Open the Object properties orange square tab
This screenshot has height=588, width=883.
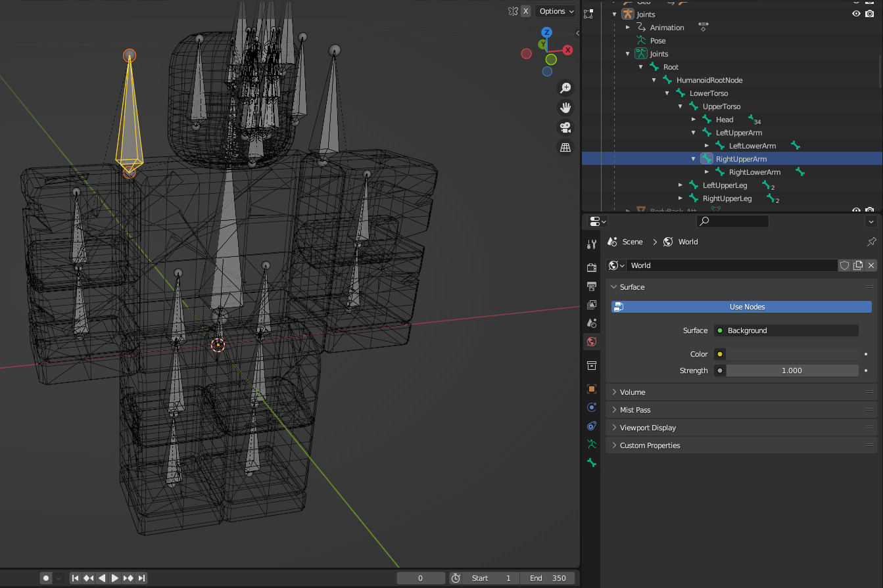[591, 388]
